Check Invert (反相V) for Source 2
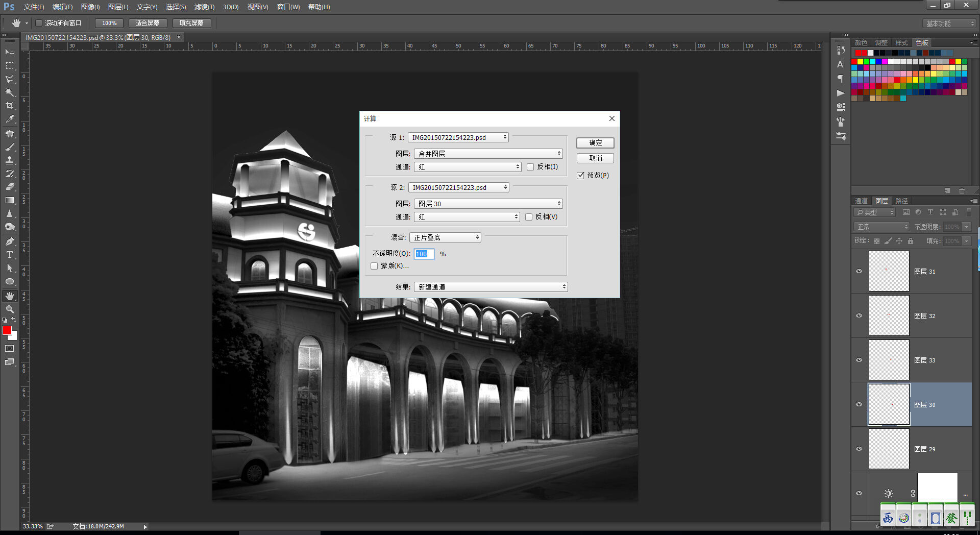Screen dimensions: 980x535 coord(529,217)
